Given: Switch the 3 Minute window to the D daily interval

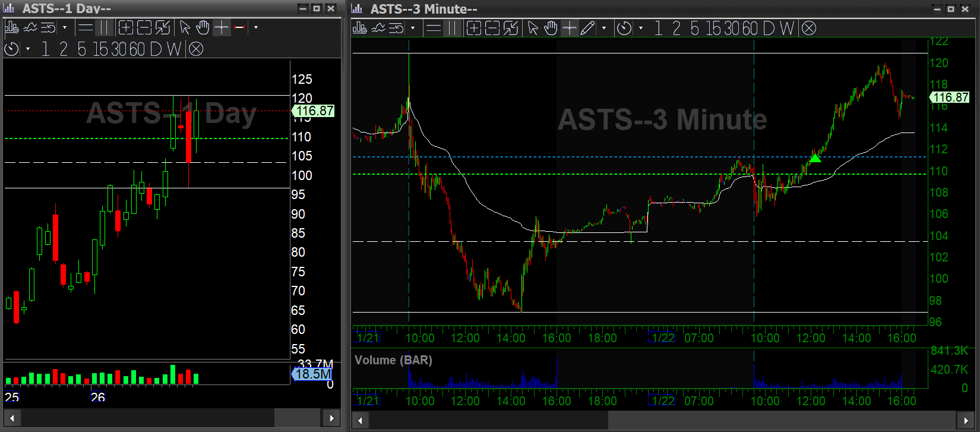Looking at the screenshot, I should coord(769,28).
